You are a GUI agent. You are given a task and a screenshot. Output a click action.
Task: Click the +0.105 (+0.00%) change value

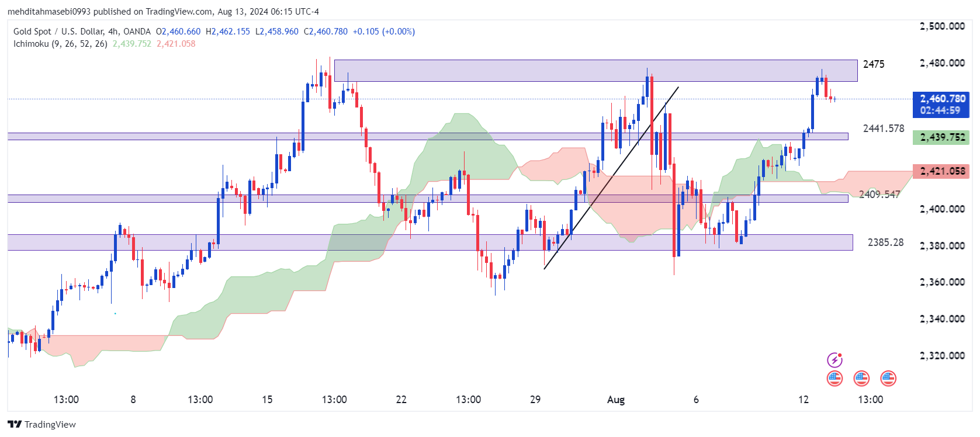[x=384, y=32]
